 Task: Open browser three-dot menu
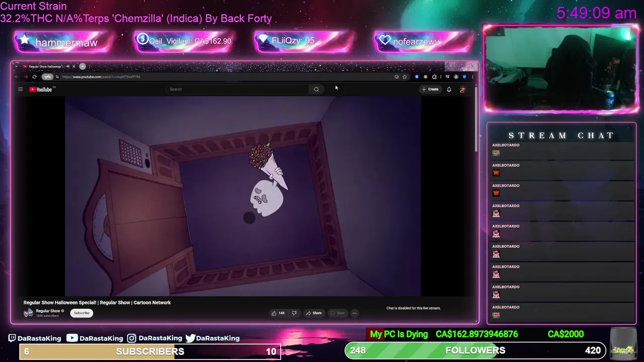pos(472,77)
